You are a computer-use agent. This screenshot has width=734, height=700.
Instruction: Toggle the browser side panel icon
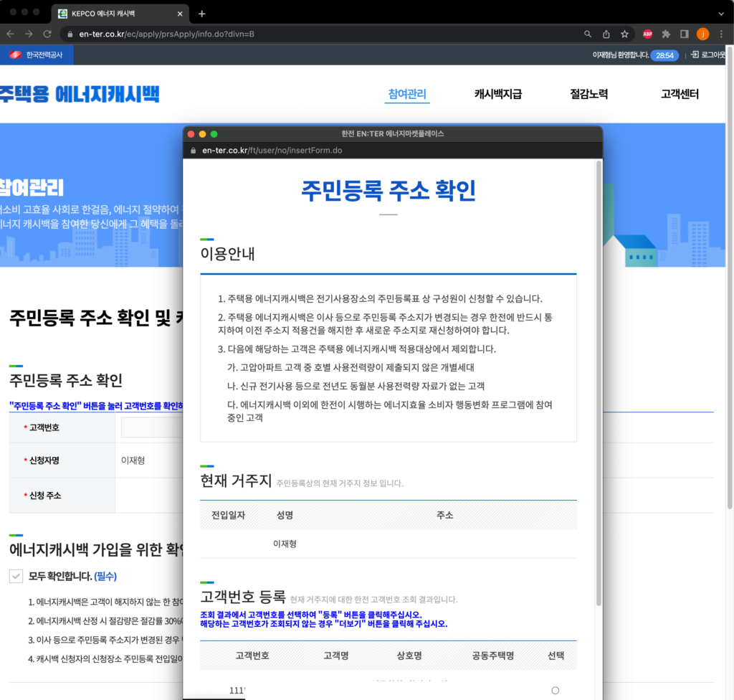(685, 34)
